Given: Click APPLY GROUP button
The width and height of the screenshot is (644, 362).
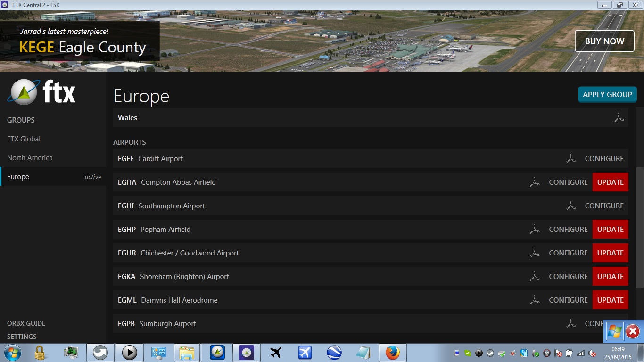Looking at the screenshot, I should click(607, 94).
